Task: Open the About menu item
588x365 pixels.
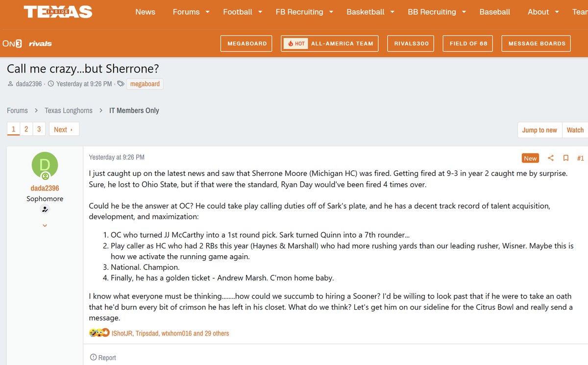Action: 538,12
